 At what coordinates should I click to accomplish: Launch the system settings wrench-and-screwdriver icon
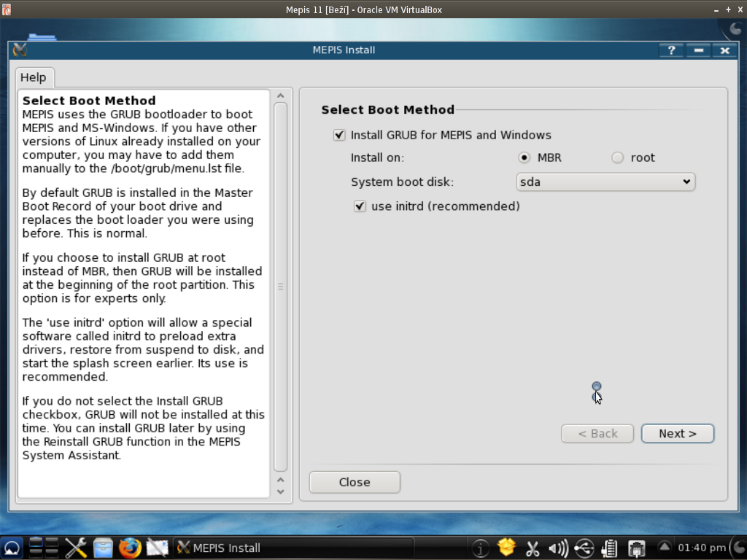click(75, 548)
